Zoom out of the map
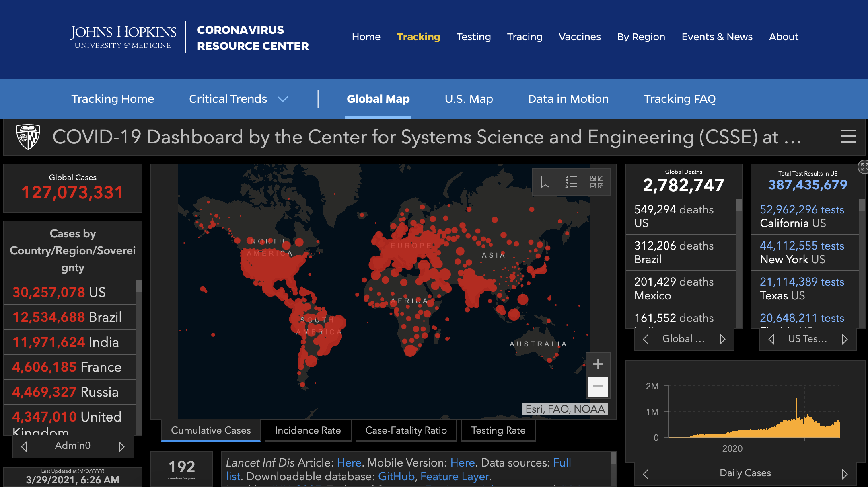The height and width of the screenshot is (487, 868). tap(598, 386)
